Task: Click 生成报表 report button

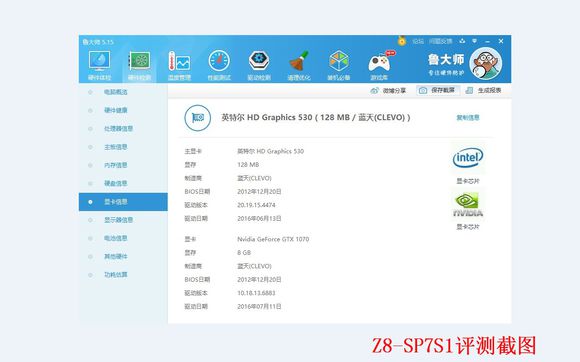Action: tap(484, 90)
